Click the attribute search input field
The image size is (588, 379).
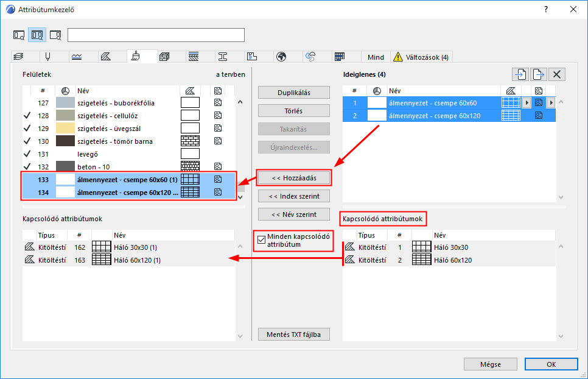pyautogui.click(x=156, y=35)
